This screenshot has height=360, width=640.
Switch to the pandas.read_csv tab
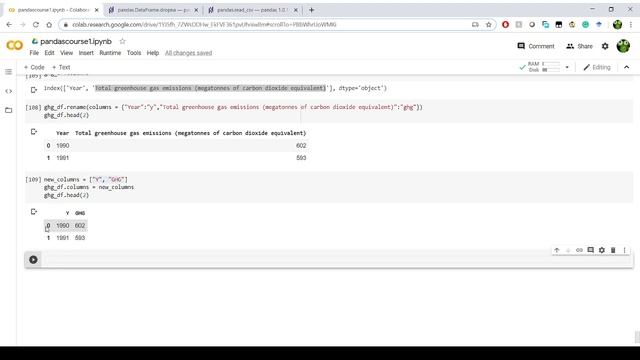tap(253, 10)
